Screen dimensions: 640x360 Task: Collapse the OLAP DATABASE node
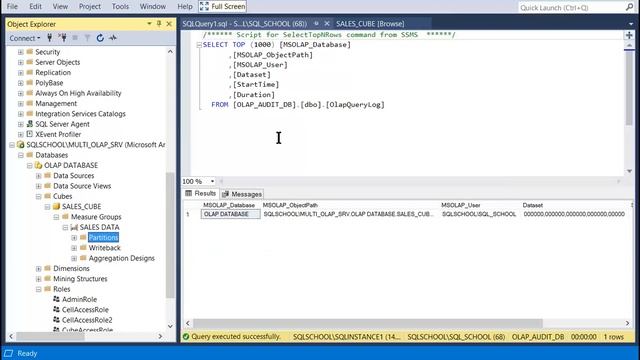29,166
